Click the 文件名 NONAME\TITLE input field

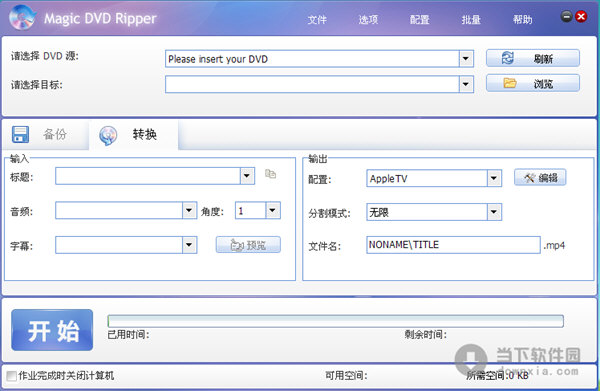pos(453,245)
